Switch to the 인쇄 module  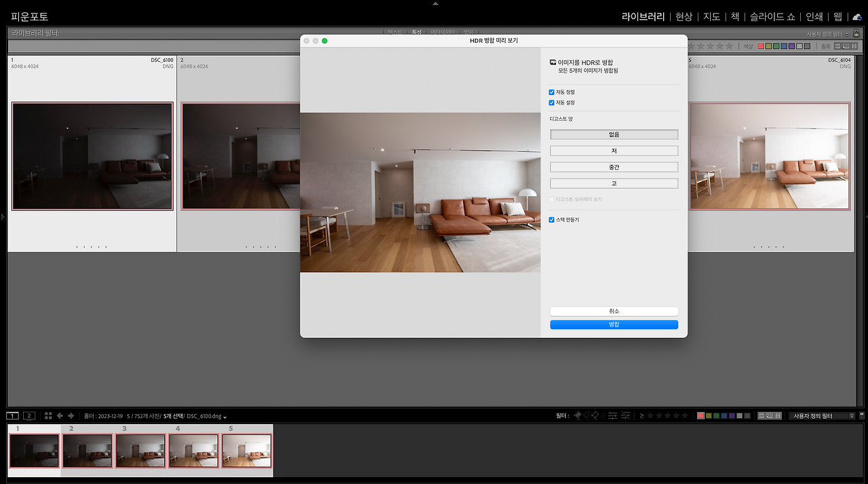814,16
